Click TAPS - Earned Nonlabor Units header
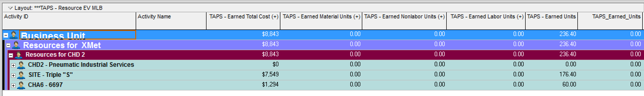The image size is (644, 96). click(x=404, y=21)
